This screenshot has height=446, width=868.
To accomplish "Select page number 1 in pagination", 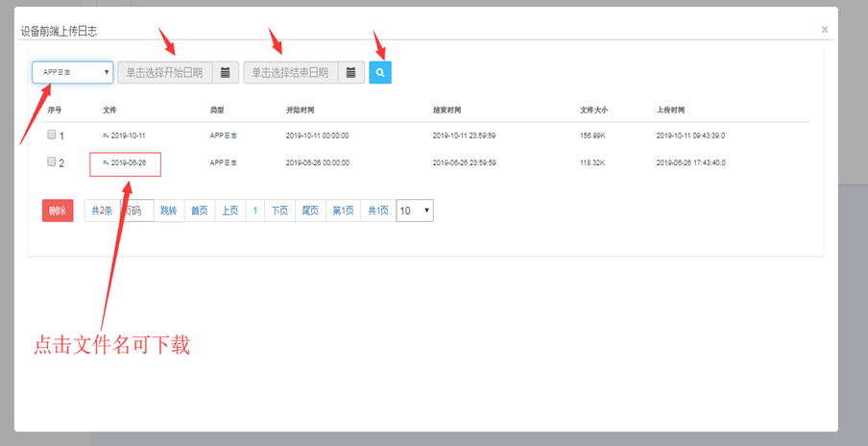I will click(254, 211).
